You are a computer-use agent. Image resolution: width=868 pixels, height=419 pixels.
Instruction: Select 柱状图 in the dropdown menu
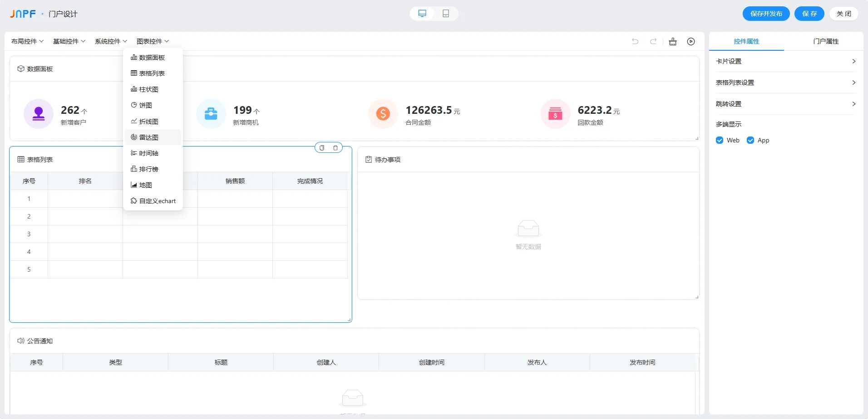pos(153,89)
